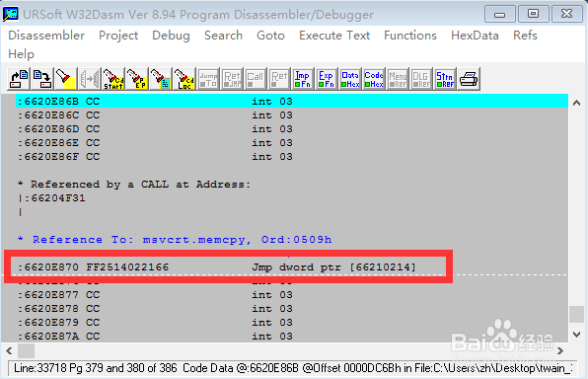Open the HexData menu

(475, 36)
